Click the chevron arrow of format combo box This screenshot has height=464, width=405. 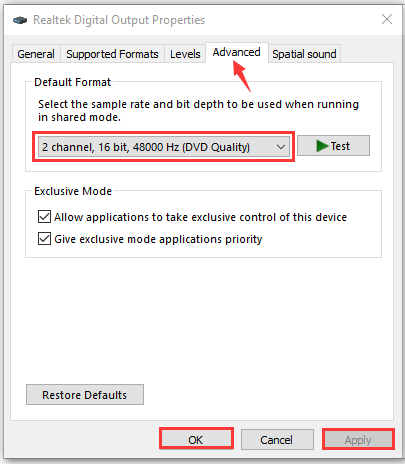click(x=281, y=147)
